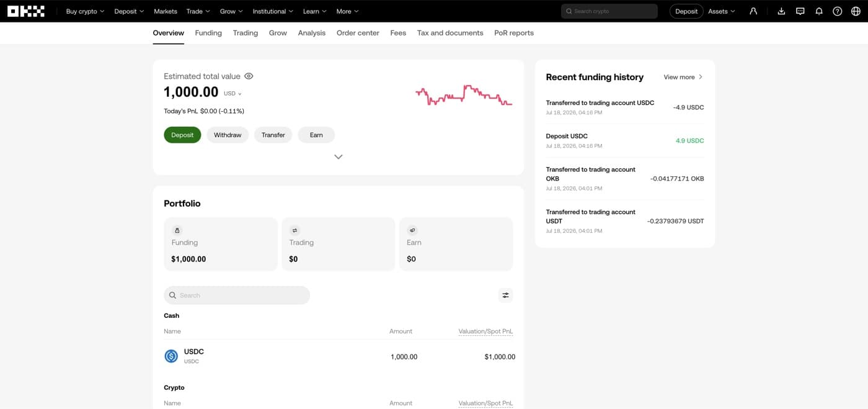Click the Withdraw button
868x409 pixels.
(x=228, y=135)
